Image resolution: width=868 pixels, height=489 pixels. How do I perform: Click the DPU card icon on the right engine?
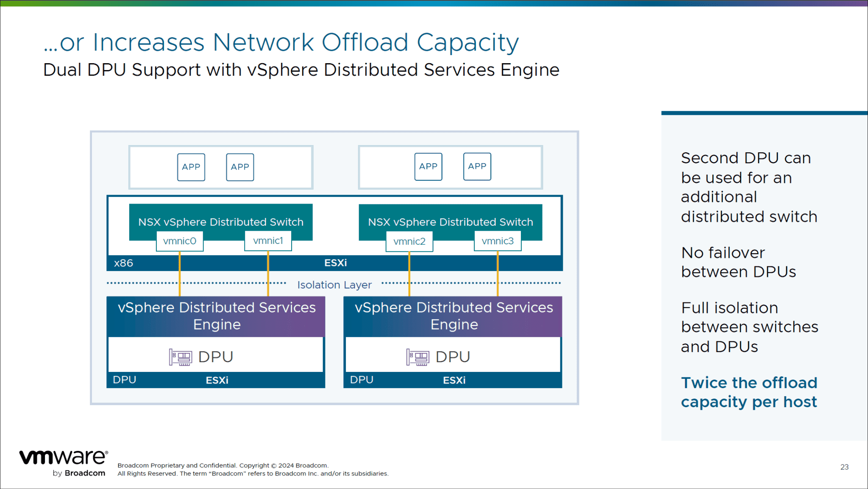click(x=418, y=357)
